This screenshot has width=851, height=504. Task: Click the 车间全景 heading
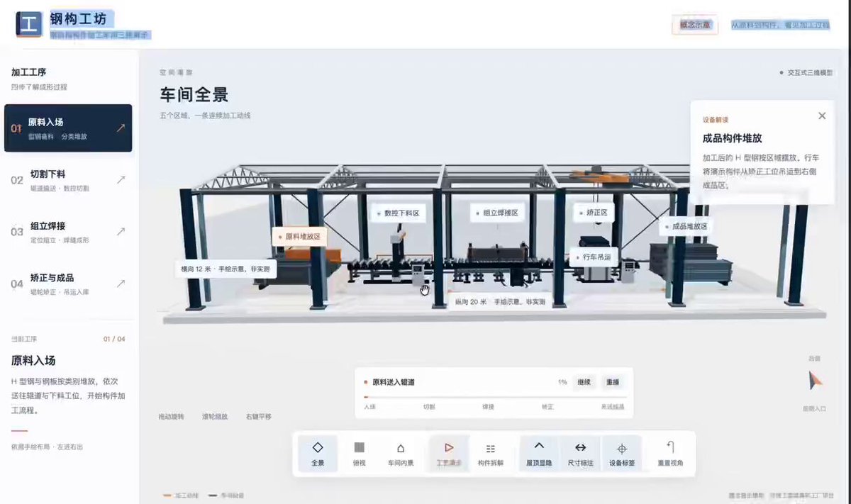tap(194, 94)
